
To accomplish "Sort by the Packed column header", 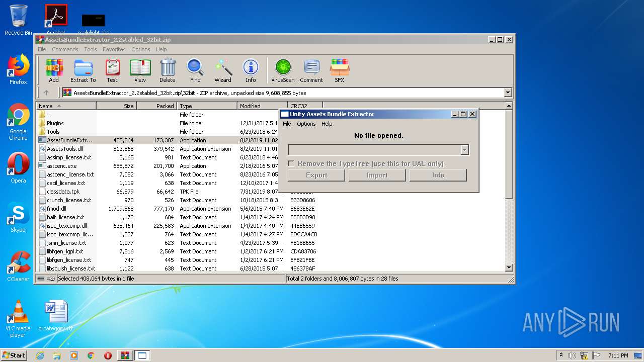I will [x=156, y=106].
